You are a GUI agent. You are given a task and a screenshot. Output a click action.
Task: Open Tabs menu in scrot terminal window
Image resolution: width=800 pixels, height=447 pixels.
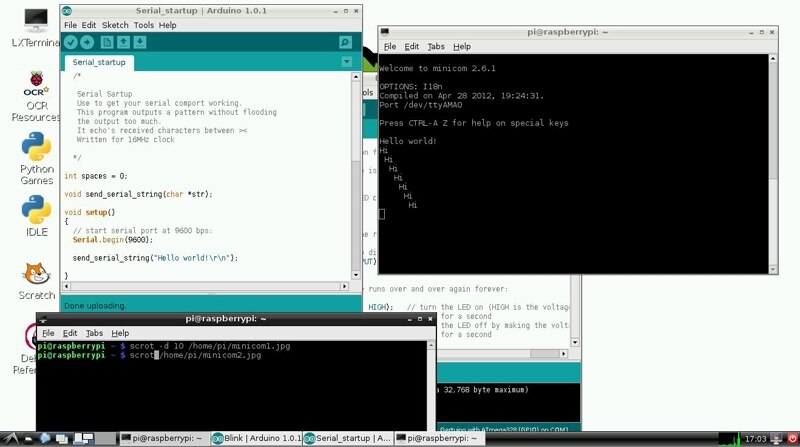(94, 333)
